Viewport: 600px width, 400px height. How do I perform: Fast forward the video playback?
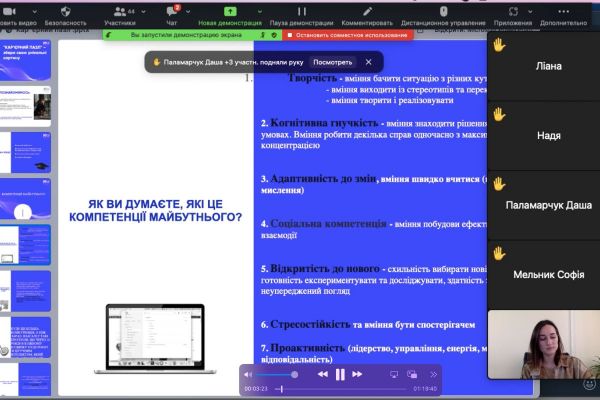pos(358,374)
